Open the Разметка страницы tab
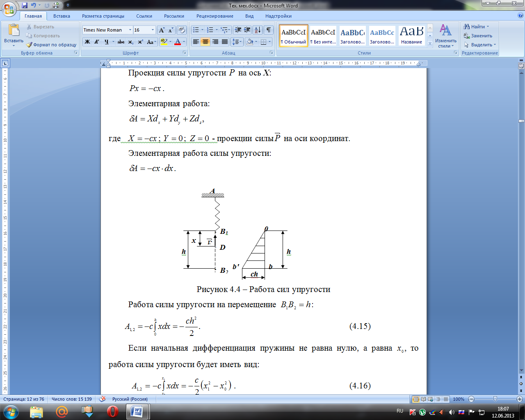This screenshot has width=525, height=420. pos(103,16)
